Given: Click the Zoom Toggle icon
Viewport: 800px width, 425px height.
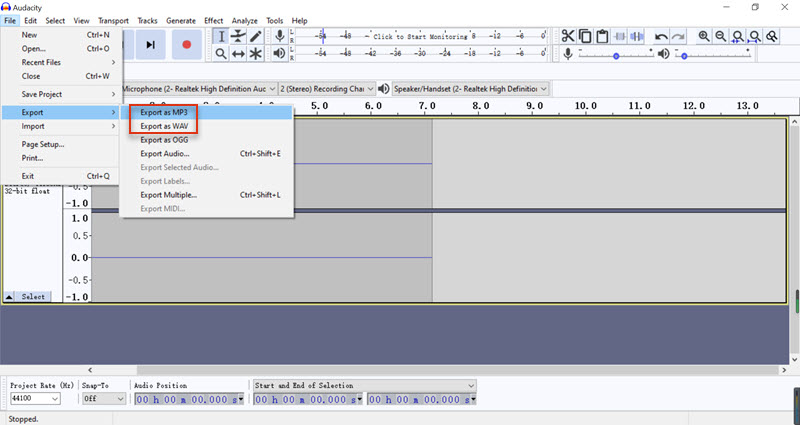Looking at the screenshot, I should [772, 36].
